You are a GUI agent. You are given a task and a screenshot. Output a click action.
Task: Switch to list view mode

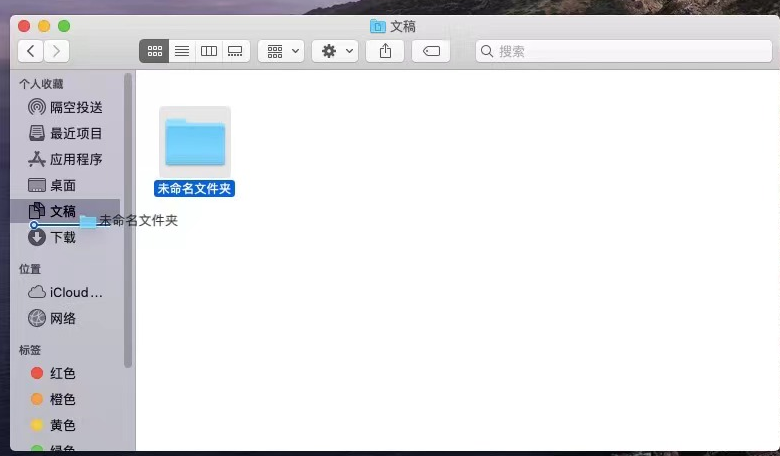click(x=182, y=51)
